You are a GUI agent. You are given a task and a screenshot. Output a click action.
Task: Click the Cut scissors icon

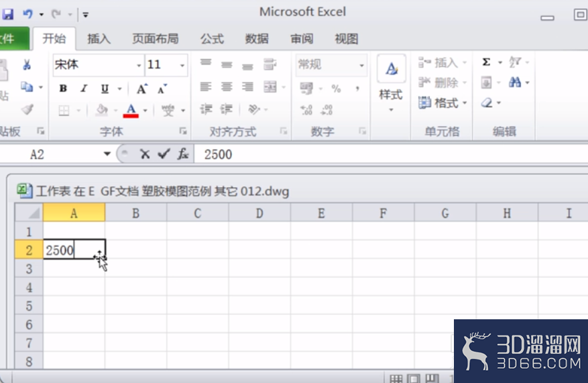pyautogui.click(x=27, y=64)
